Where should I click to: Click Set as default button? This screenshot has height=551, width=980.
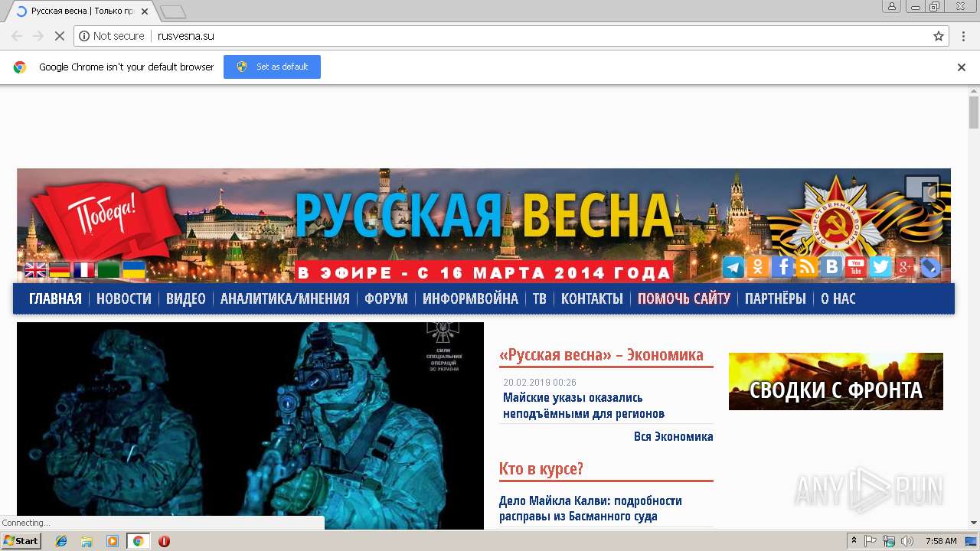pyautogui.click(x=272, y=67)
